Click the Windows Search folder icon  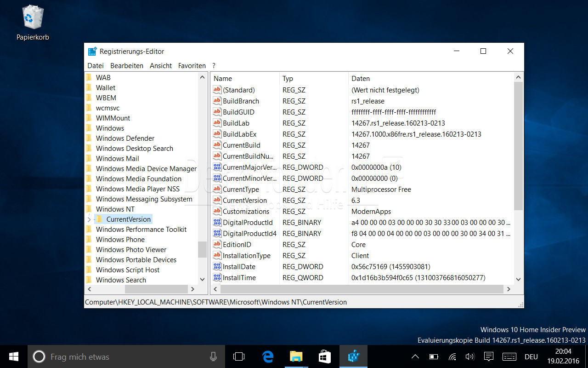[89, 280]
